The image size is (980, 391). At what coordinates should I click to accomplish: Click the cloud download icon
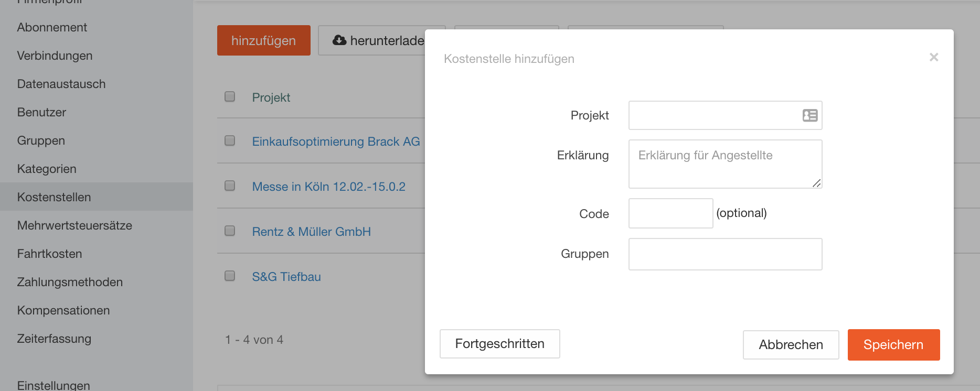coord(339,40)
